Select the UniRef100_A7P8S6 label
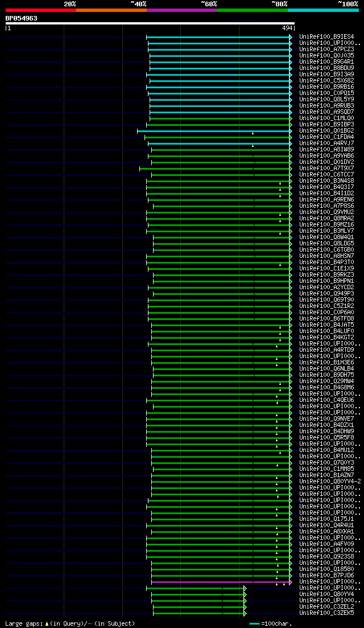Image resolution: width=364 pixels, height=628 pixels. tap(326, 206)
